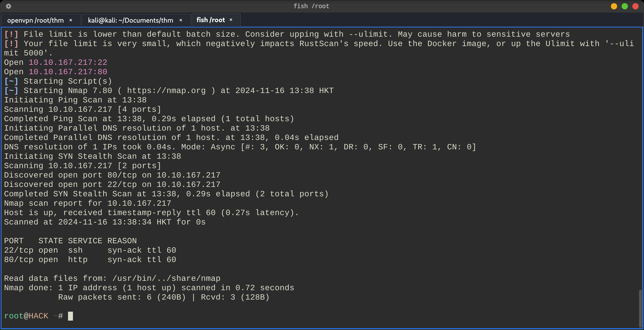The width and height of the screenshot is (644, 330).
Task: Click the 'Host is up, received timestamp-reply' line
Action: point(151,213)
